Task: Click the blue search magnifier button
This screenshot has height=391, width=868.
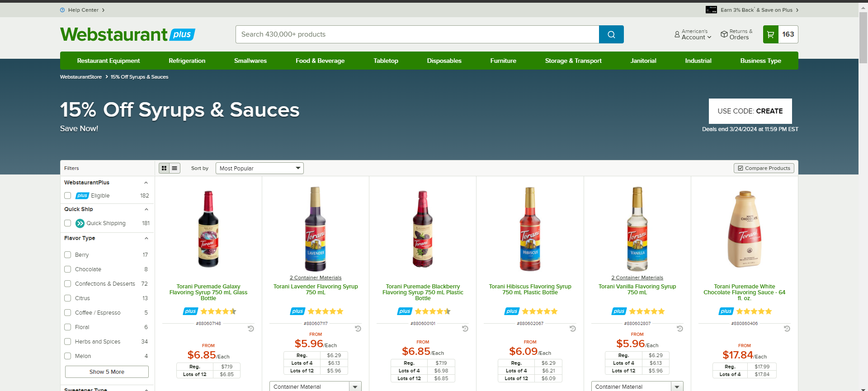Action: 611,34
